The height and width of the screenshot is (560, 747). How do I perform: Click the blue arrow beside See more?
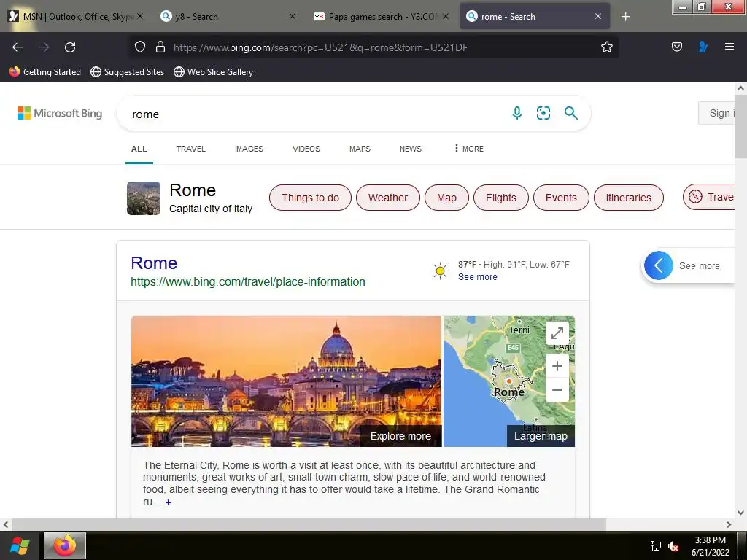659,265
